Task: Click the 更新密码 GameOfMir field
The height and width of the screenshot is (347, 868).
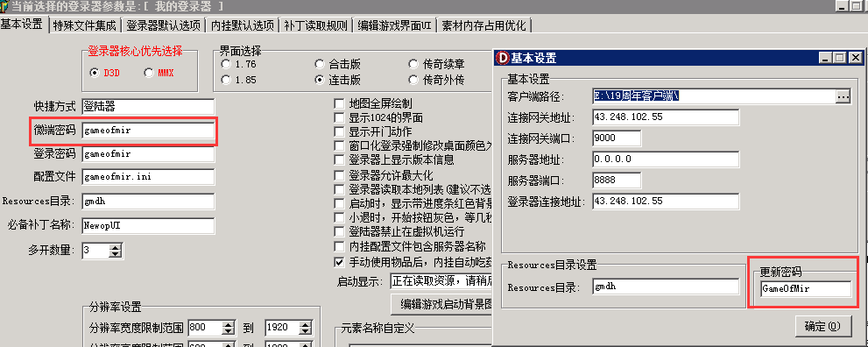Action: pyautogui.click(x=806, y=289)
